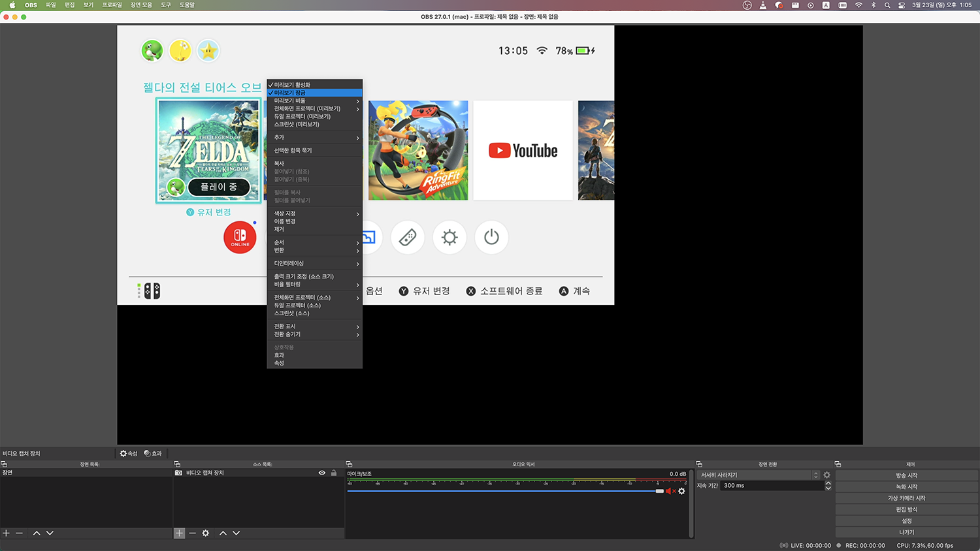Screen dimensions: 980x551
Task: Click 편집 방식 button
Action: [x=906, y=509]
